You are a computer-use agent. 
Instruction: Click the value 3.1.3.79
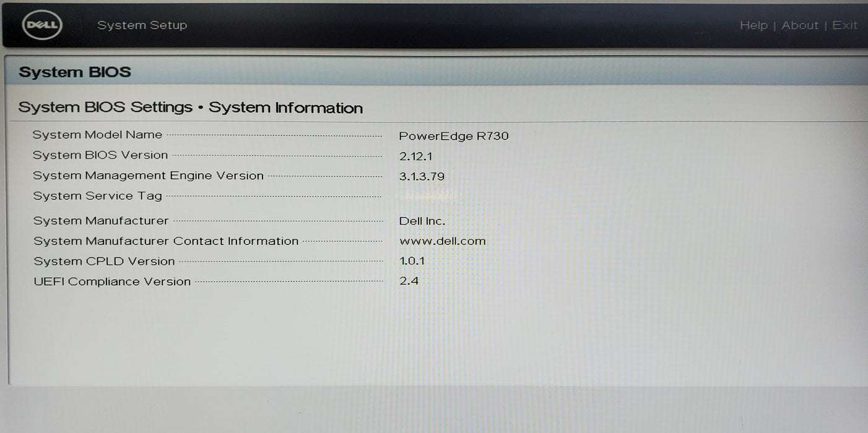[x=422, y=177]
